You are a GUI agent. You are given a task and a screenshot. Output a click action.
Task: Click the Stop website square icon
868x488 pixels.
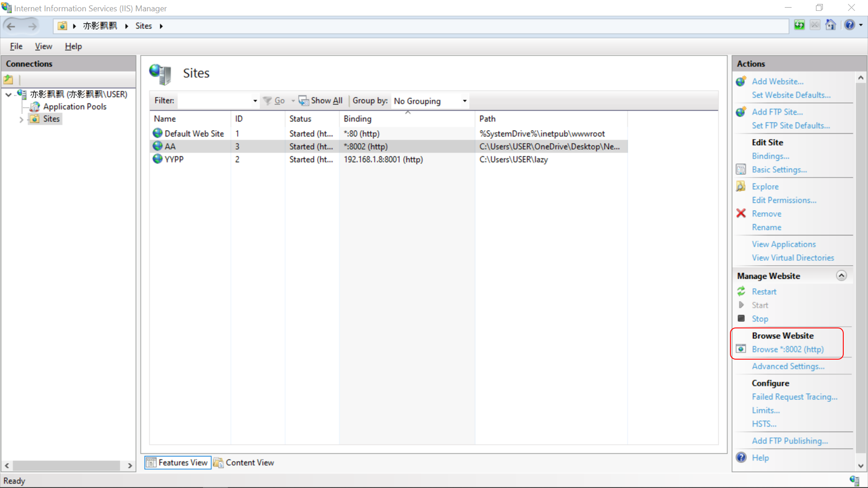click(741, 318)
